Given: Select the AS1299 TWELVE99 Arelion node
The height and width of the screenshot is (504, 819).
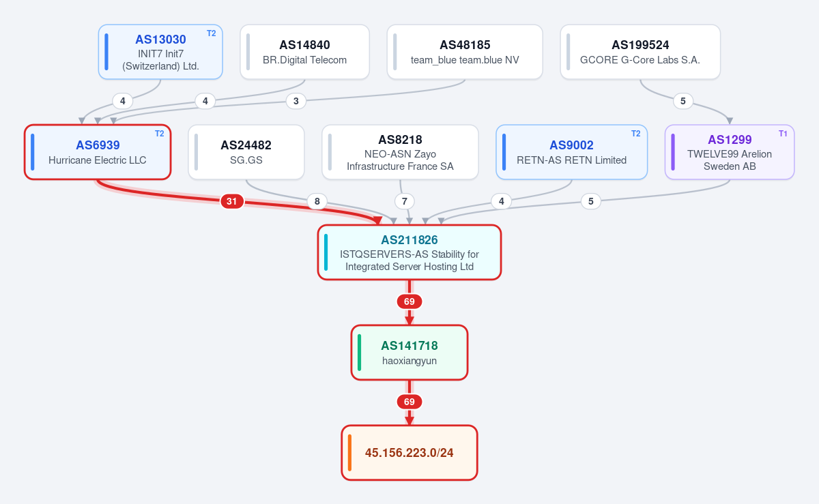Looking at the screenshot, I should 730,152.
